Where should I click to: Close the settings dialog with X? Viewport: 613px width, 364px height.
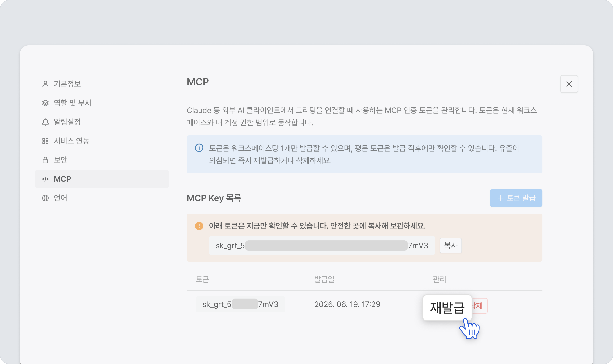[569, 84]
